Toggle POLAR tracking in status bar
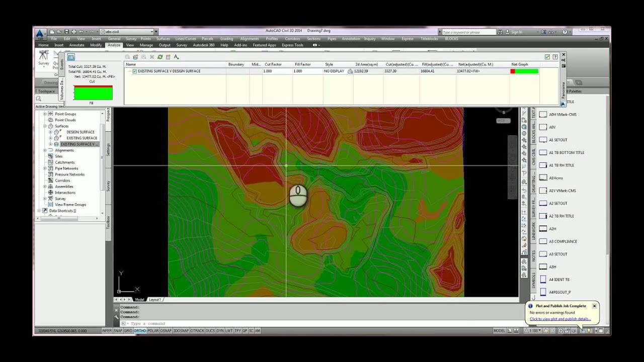 click(x=153, y=331)
